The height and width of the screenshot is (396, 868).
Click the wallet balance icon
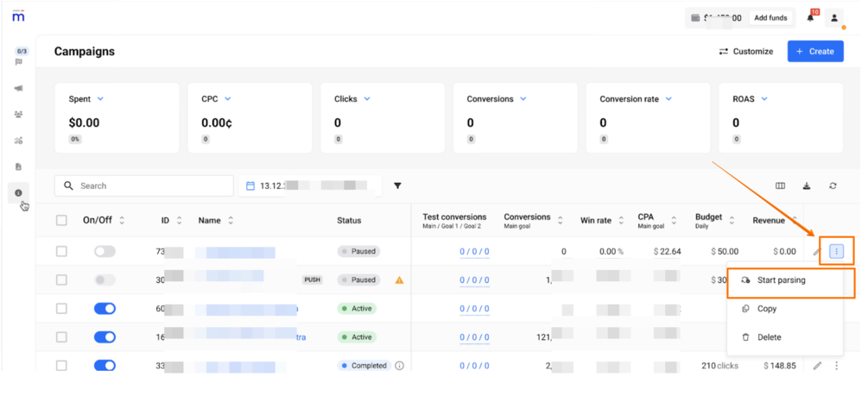click(x=695, y=18)
